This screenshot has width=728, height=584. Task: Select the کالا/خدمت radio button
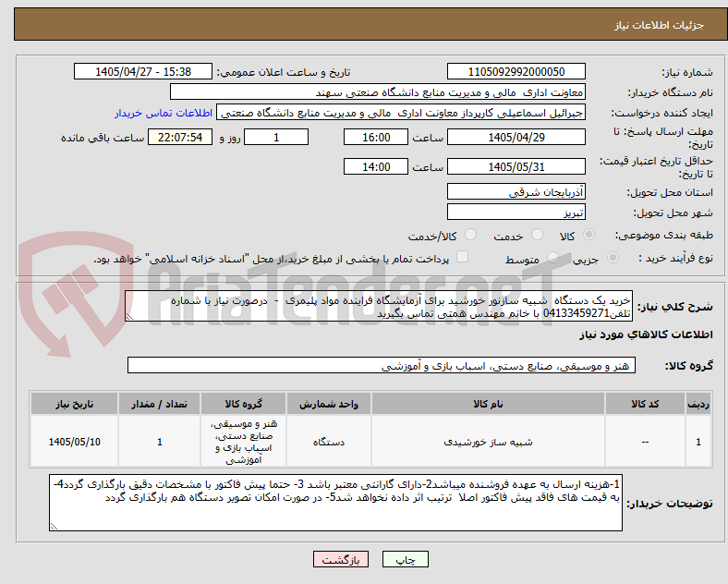click(x=471, y=235)
